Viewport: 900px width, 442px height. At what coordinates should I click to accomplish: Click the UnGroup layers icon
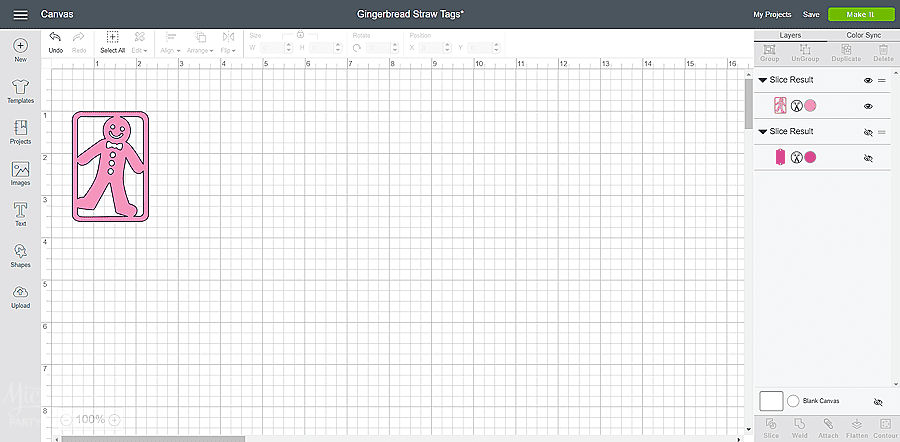coord(805,53)
